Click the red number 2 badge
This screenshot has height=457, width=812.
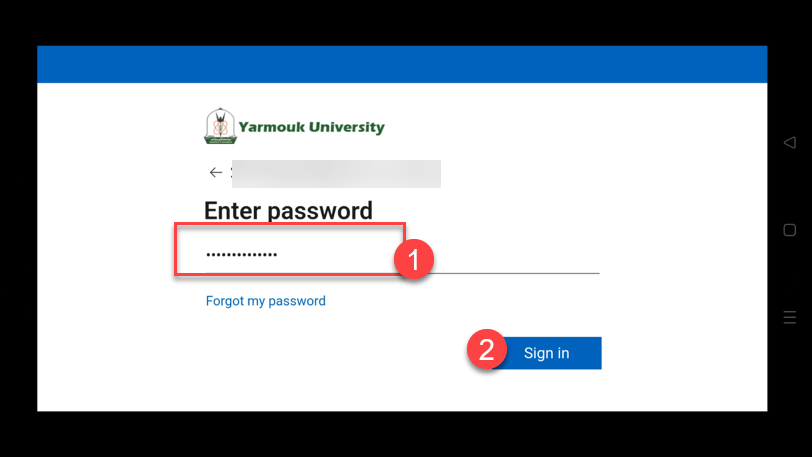point(487,349)
